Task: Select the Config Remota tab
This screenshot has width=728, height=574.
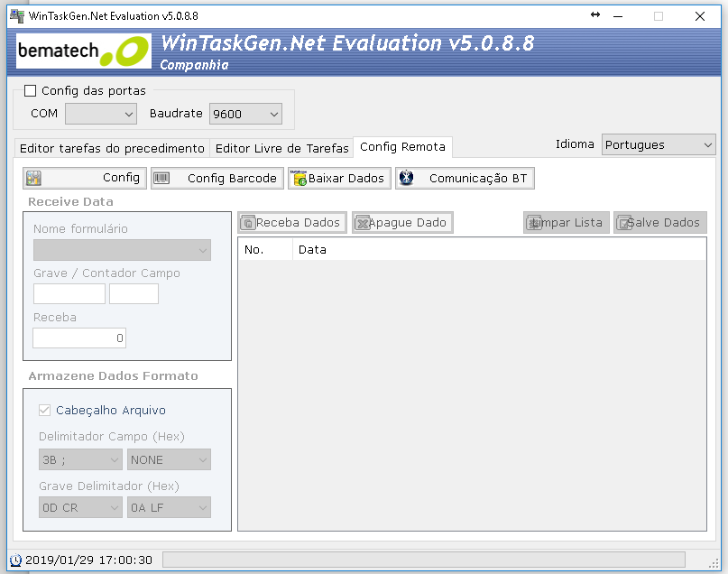Action: click(402, 147)
